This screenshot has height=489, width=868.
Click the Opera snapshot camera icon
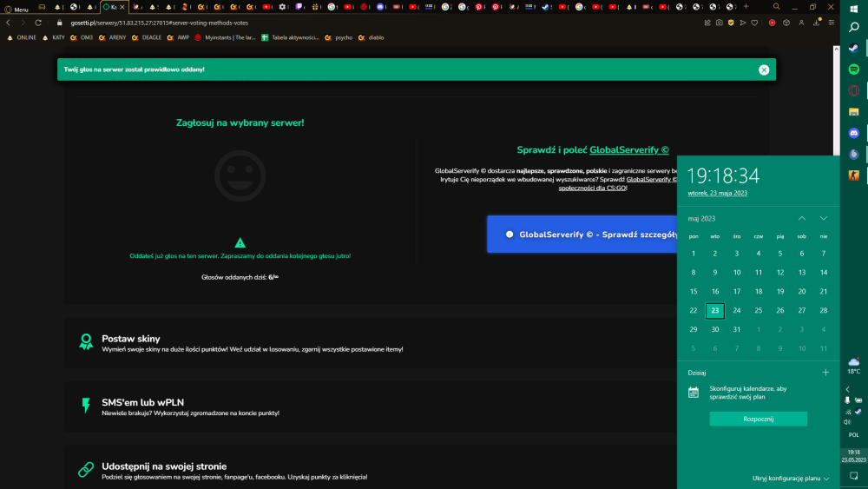(719, 23)
